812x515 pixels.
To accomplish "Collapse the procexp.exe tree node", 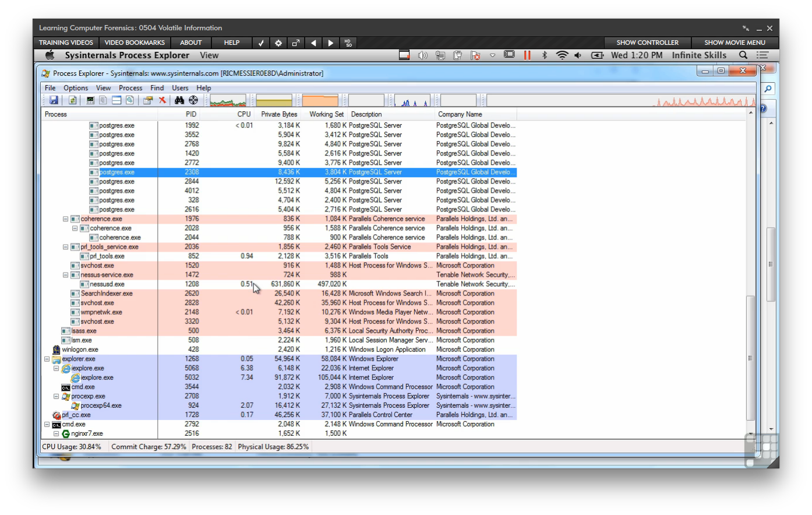I will (56, 396).
